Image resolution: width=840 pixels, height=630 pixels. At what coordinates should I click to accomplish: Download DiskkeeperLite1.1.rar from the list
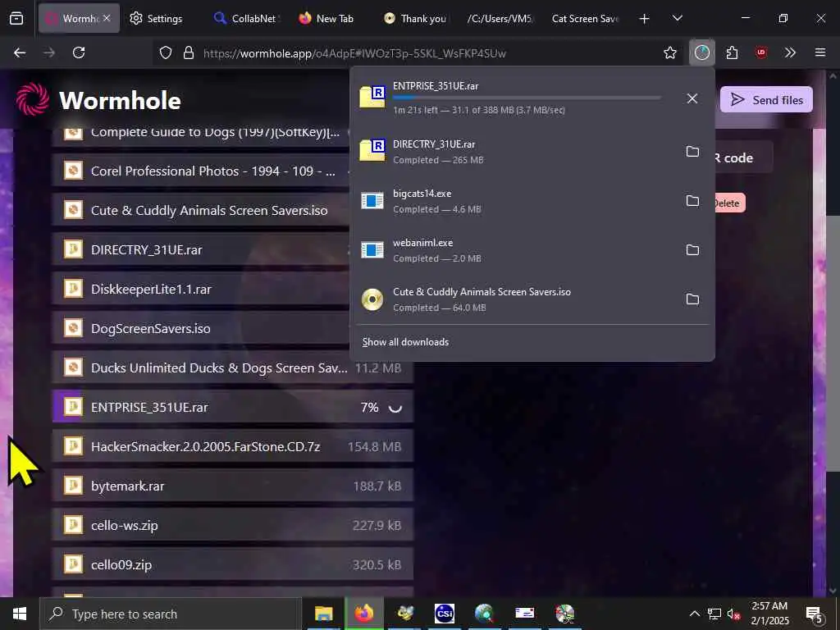pyautogui.click(x=202, y=290)
